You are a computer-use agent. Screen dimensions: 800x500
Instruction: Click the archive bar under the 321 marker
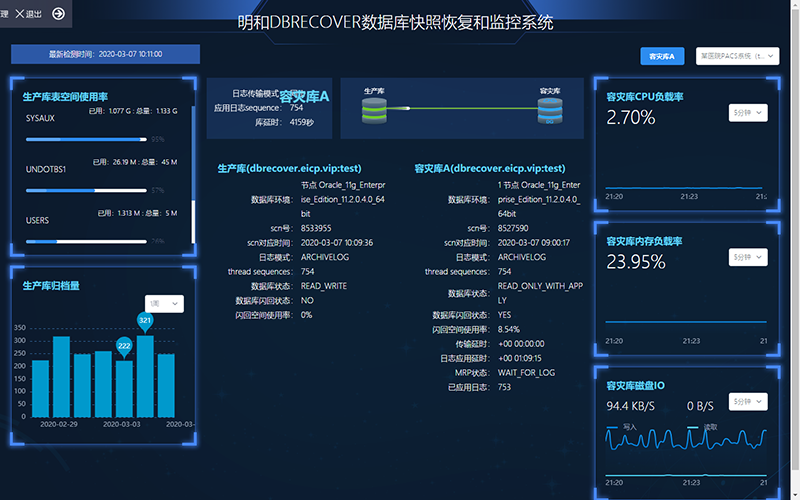click(x=145, y=376)
